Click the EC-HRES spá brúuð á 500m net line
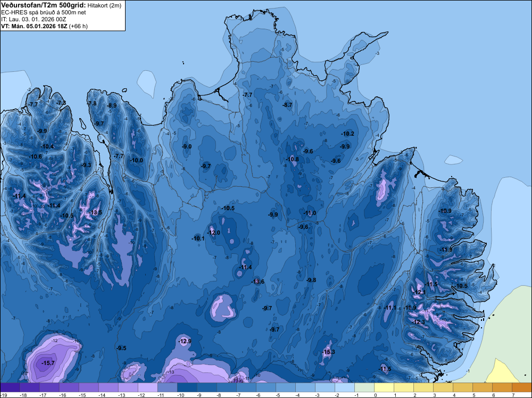This screenshot has width=532, height=398. [x=44, y=13]
